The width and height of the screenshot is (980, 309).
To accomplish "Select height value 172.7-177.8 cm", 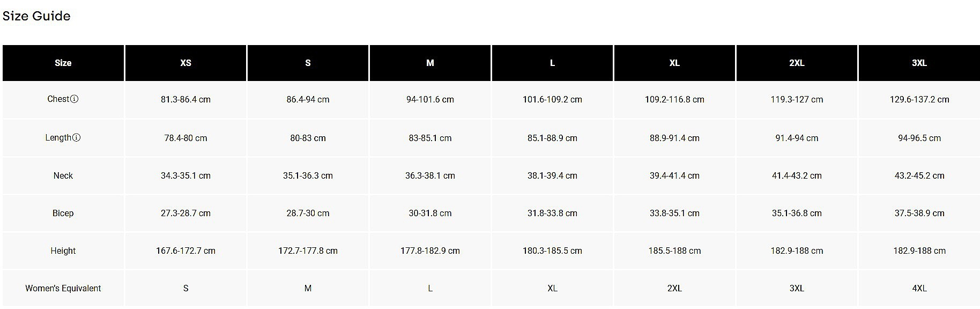I will click(x=308, y=251).
